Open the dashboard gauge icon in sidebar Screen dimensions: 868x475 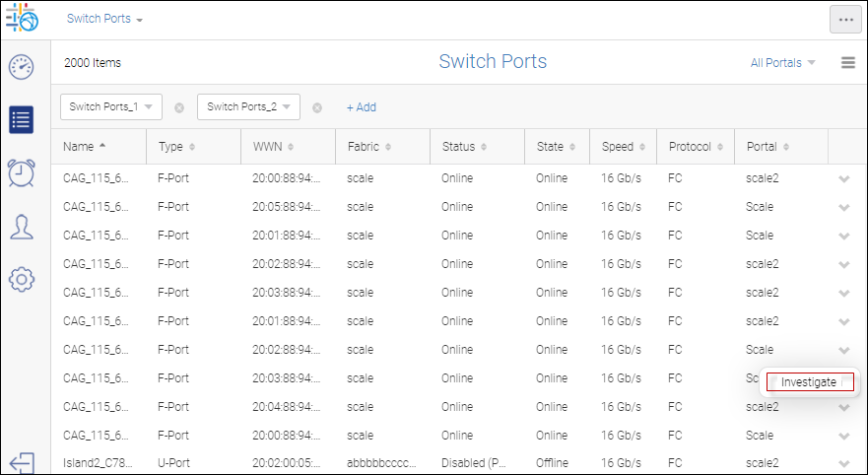pyautogui.click(x=22, y=67)
